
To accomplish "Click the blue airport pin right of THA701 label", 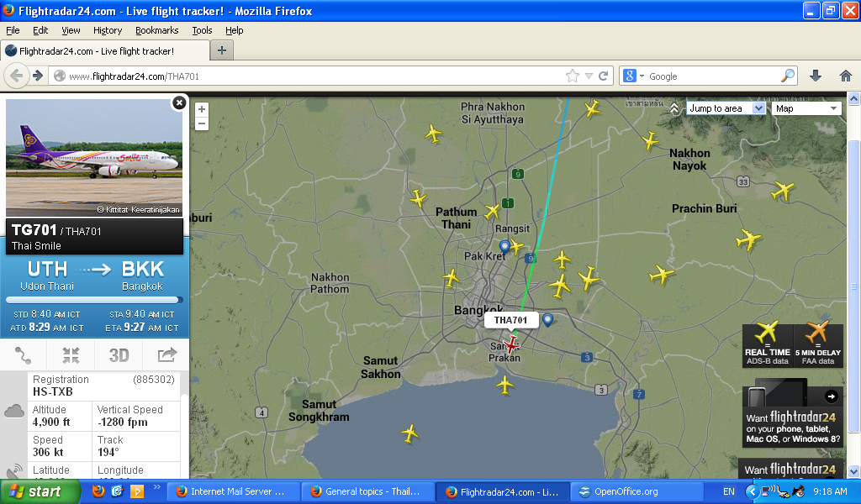I will pyautogui.click(x=547, y=320).
